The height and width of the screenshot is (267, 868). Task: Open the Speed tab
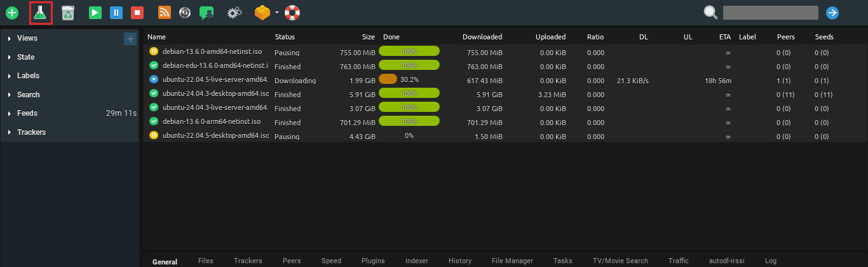(x=331, y=261)
